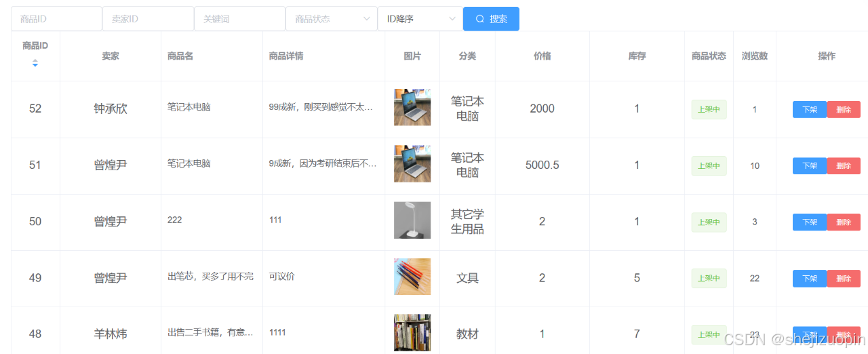Open pens thumbnail of product 49

412,276
